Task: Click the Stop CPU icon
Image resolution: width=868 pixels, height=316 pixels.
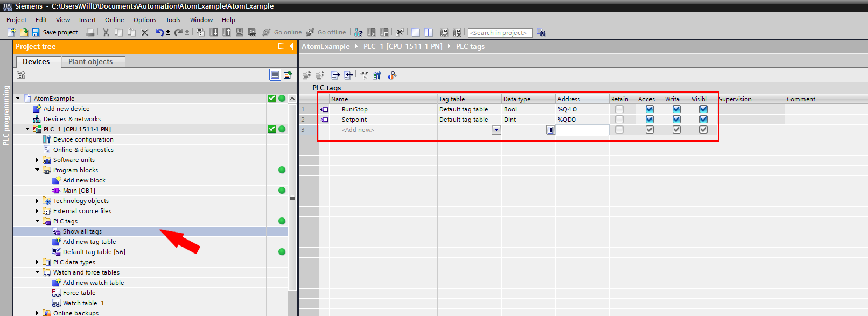Action: tap(384, 32)
